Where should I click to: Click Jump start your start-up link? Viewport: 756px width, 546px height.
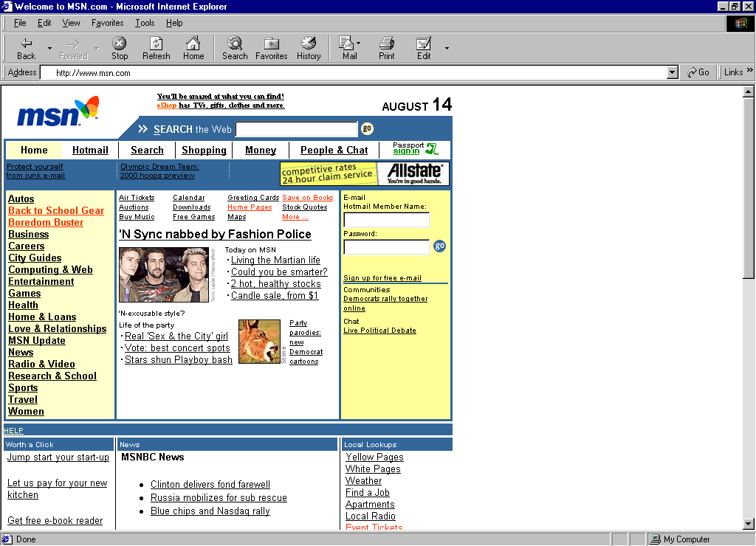pyautogui.click(x=58, y=457)
